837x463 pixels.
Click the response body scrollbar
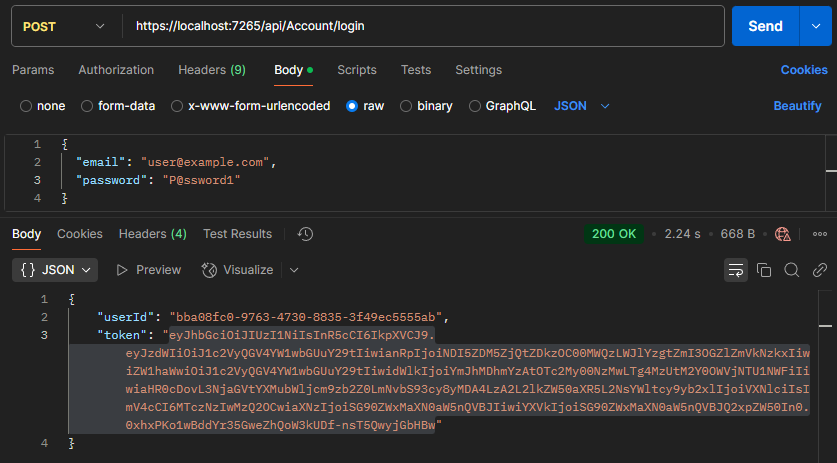[x=825, y=376]
